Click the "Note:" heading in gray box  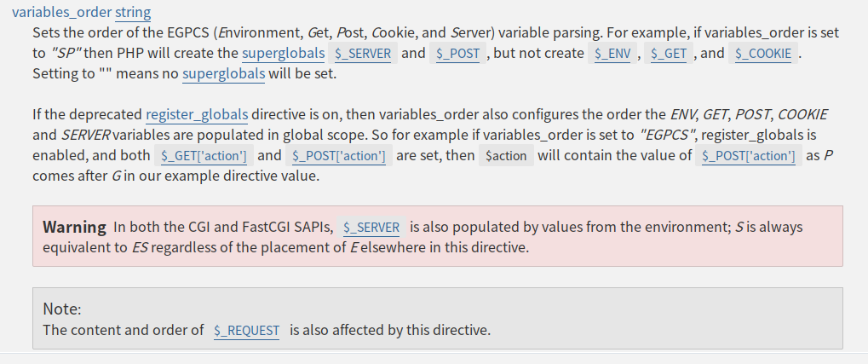(62, 309)
